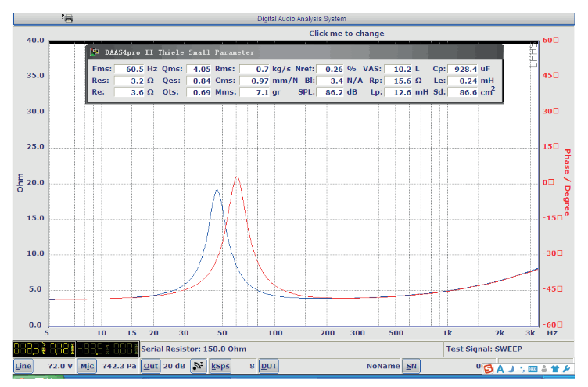Click the '?42.3 Pa' mic pressure value

120,366
